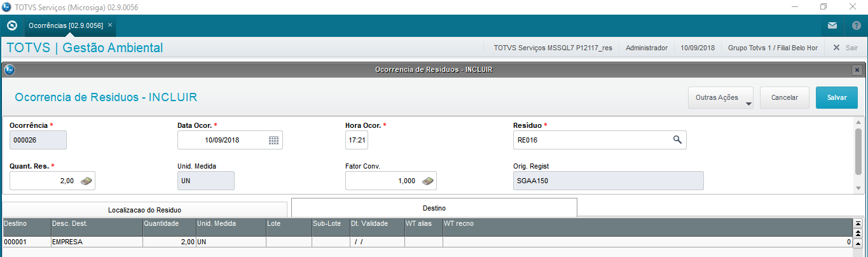
Task: Open the mail envelope notifications icon
Action: point(832,26)
